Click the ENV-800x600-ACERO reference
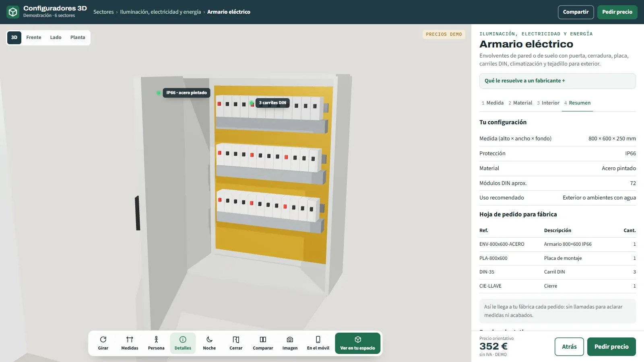This screenshot has height=362, width=644. pyautogui.click(x=502, y=244)
